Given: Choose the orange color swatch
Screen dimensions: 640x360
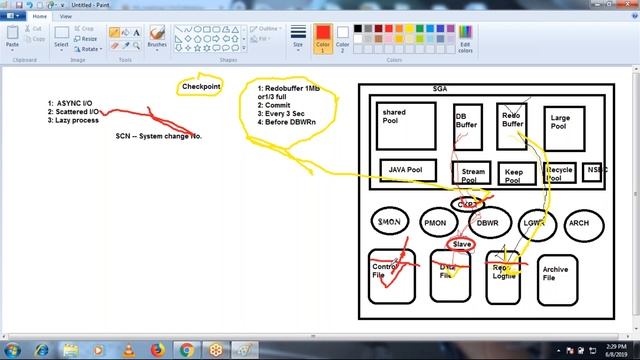Looking at the screenshot, I should pyautogui.click(x=399, y=29).
